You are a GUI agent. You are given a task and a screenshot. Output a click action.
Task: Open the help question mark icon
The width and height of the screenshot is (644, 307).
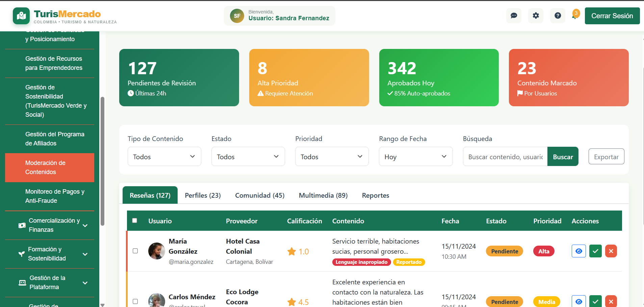click(558, 16)
